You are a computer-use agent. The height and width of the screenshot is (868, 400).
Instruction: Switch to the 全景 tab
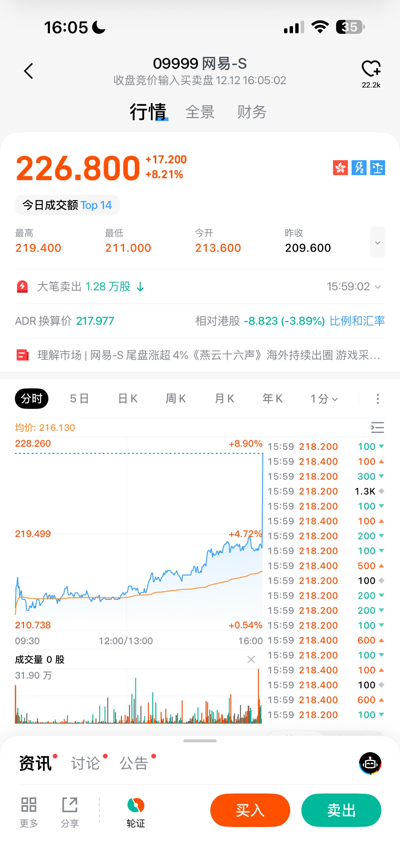pyautogui.click(x=200, y=112)
